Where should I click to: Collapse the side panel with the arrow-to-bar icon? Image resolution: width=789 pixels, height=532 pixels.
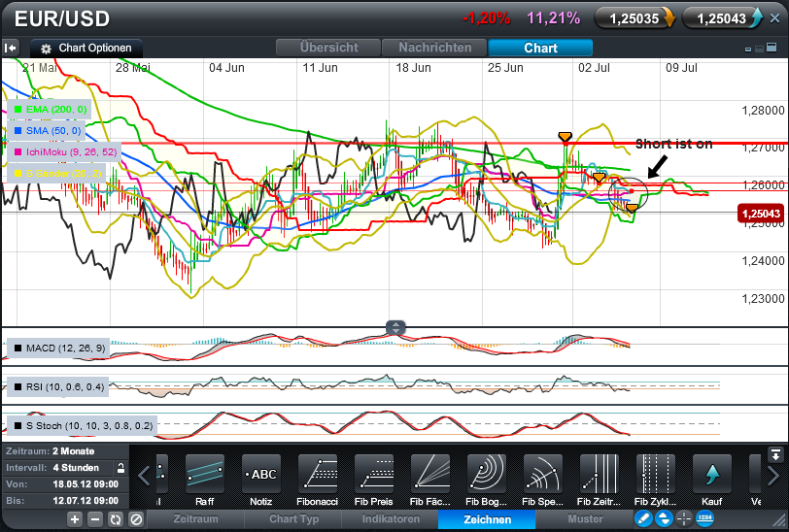pyautogui.click(x=11, y=49)
